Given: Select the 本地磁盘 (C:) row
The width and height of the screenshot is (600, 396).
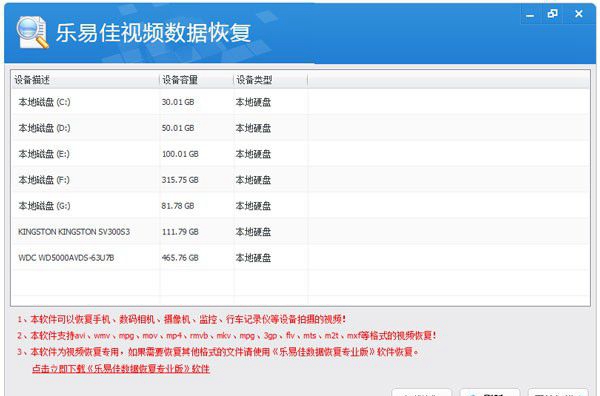Looking at the screenshot, I should click(x=301, y=102).
